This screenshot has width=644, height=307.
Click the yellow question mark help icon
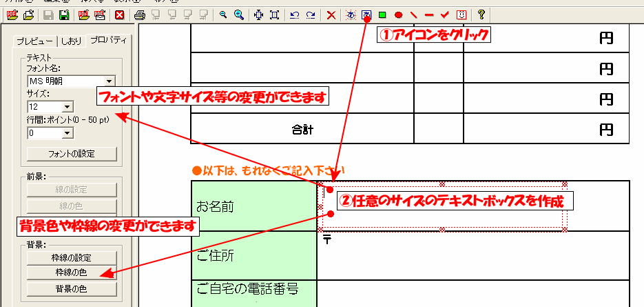tap(481, 14)
